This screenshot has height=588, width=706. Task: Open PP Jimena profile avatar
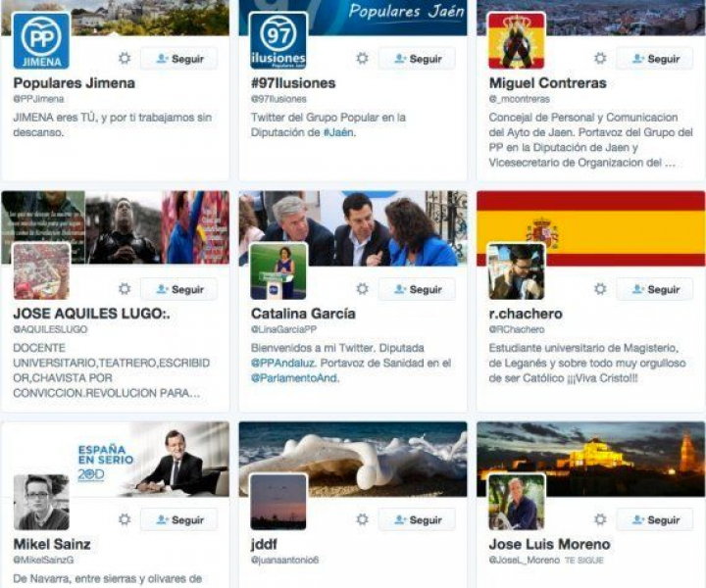tap(41, 41)
